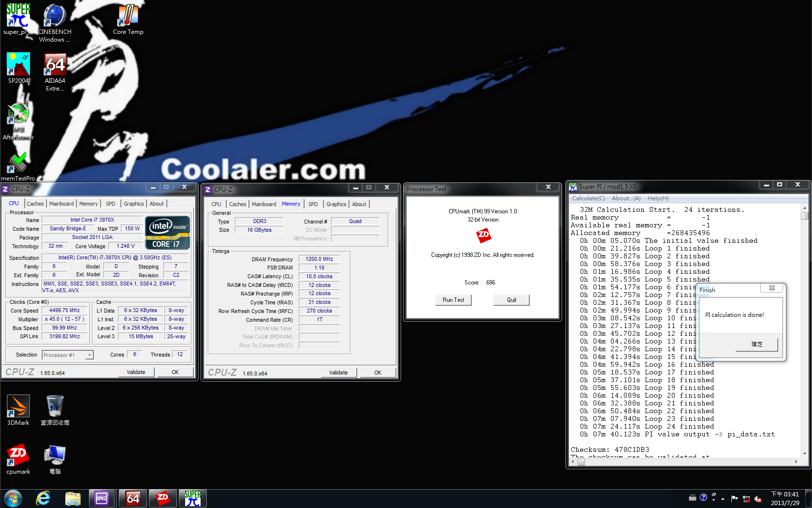Click the Channel # value Quad

click(x=355, y=221)
